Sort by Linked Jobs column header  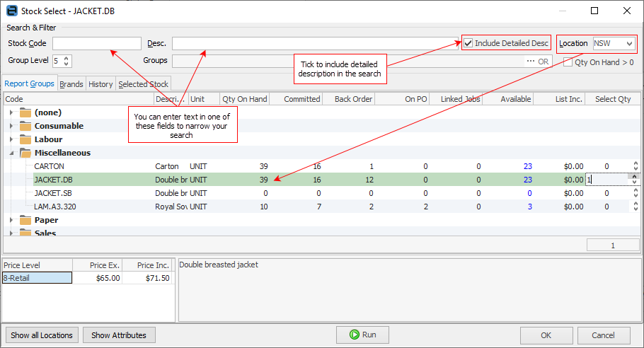[x=456, y=99]
